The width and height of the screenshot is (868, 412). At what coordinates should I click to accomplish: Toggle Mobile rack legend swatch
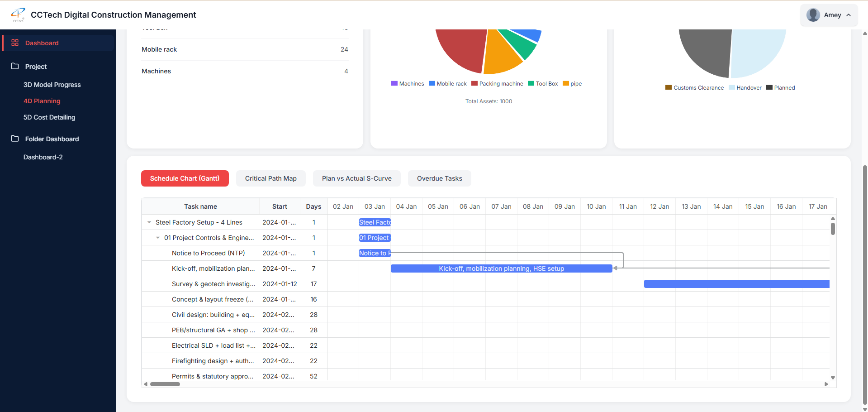pos(432,83)
